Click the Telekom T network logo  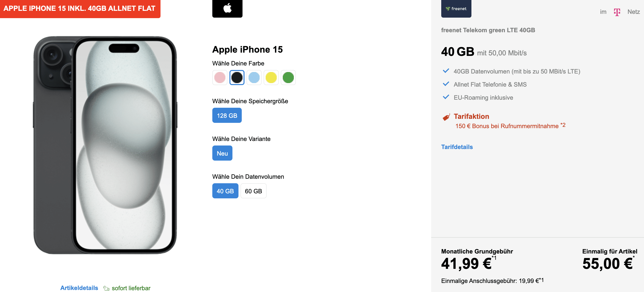tap(617, 12)
